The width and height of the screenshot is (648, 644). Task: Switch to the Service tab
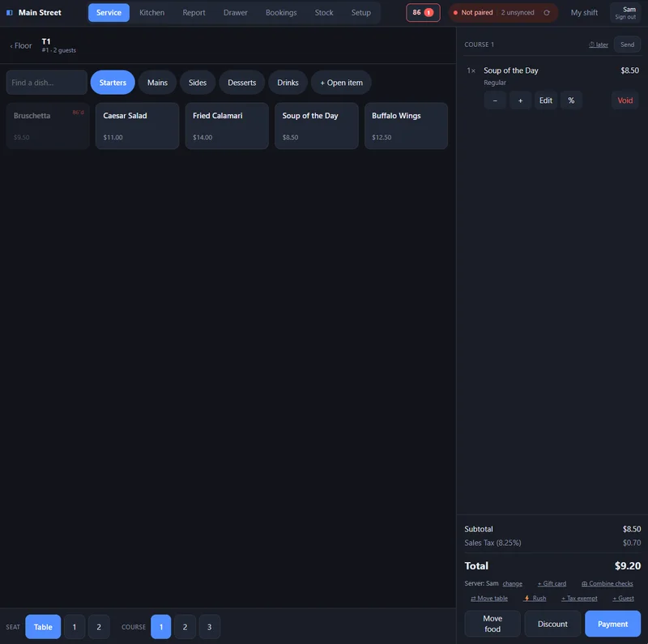click(109, 13)
